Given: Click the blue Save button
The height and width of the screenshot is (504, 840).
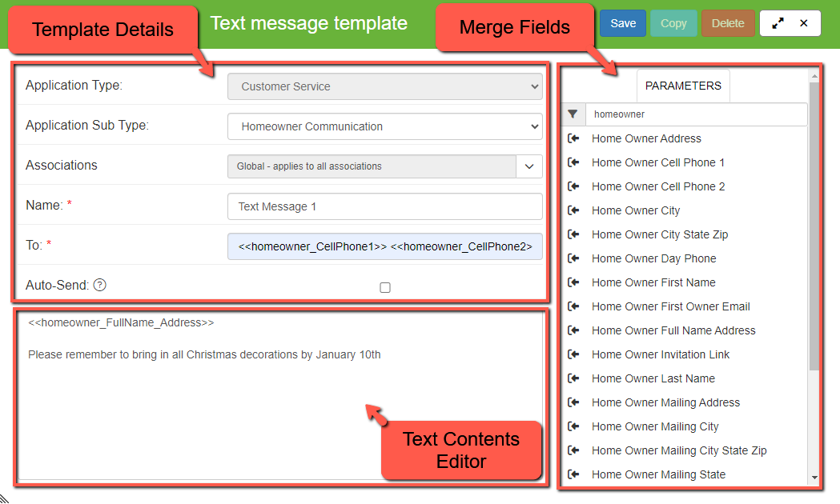Looking at the screenshot, I should [623, 23].
